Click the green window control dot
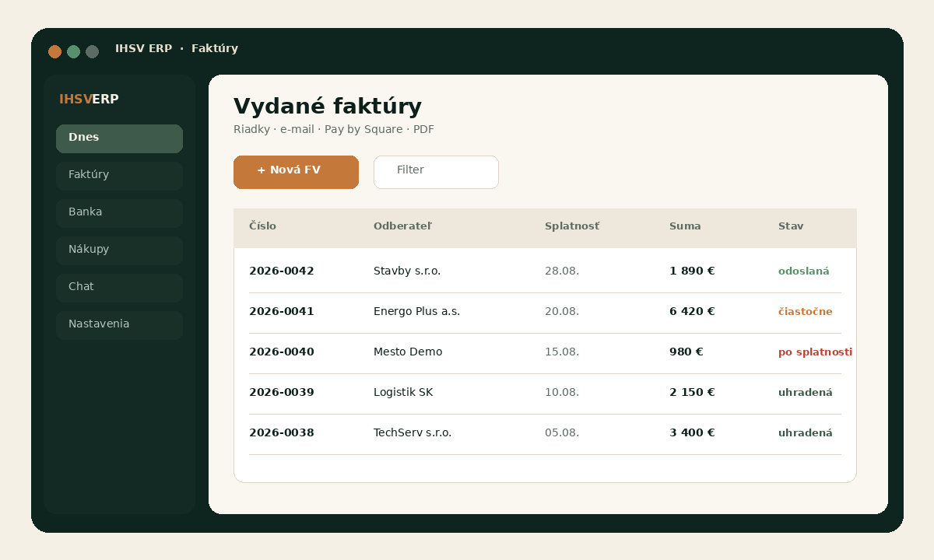This screenshot has width=934, height=560. [x=73, y=51]
